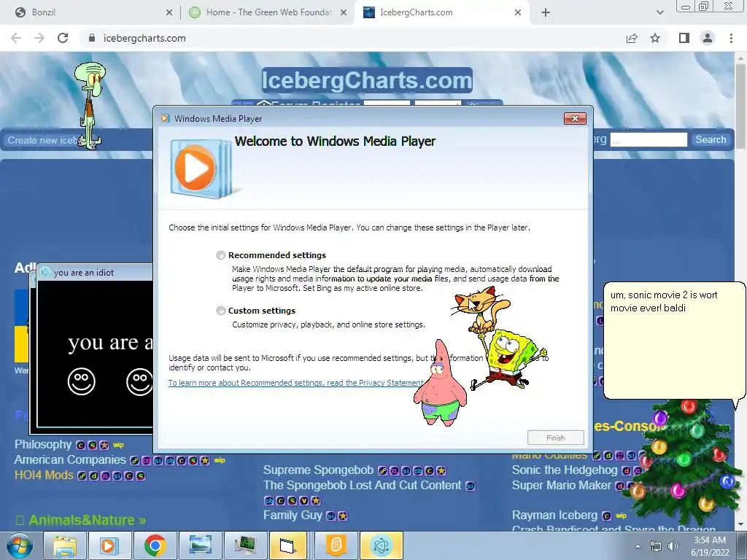
Task: Click Create new iceberg link
Action: [42, 141]
